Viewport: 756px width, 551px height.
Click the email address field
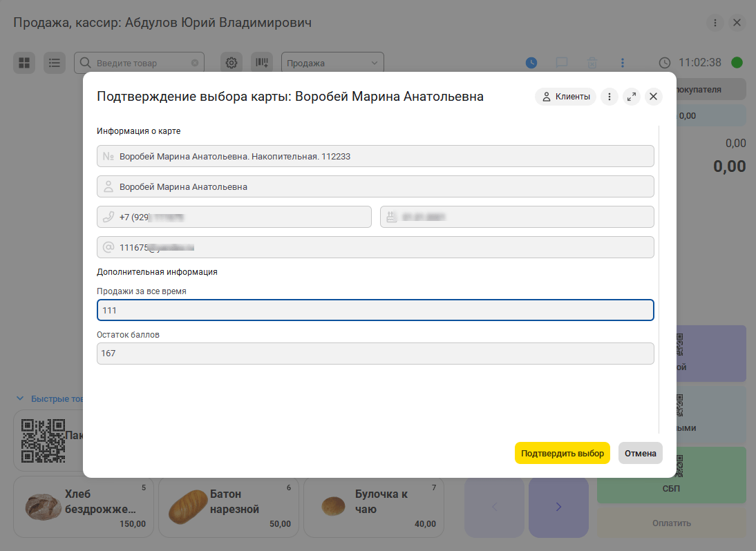(375, 247)
